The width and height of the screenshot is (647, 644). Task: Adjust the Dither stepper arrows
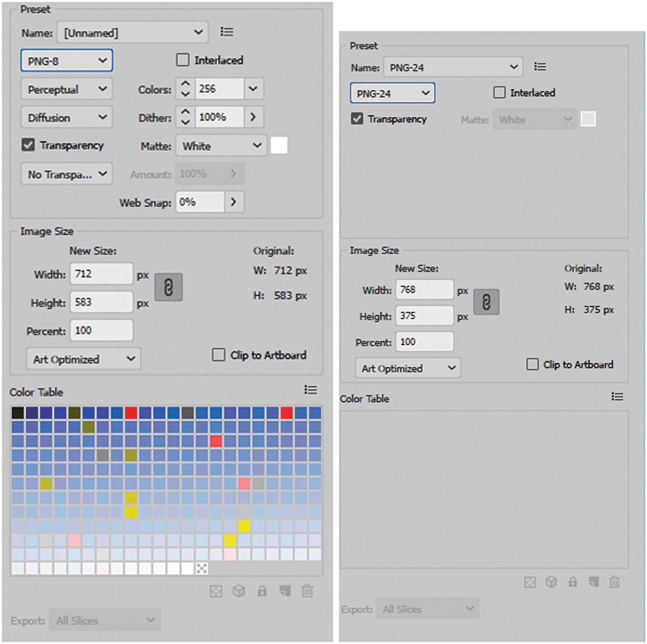[x=185, y=117]
